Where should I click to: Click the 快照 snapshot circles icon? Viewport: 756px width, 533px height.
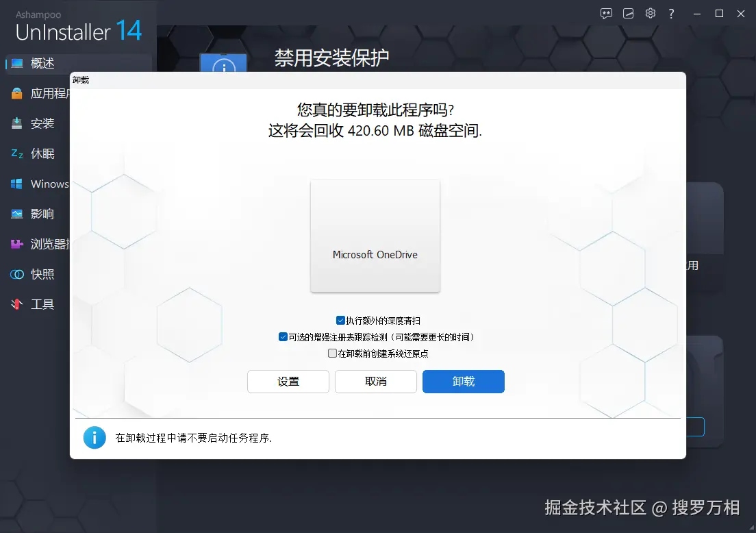17,274
